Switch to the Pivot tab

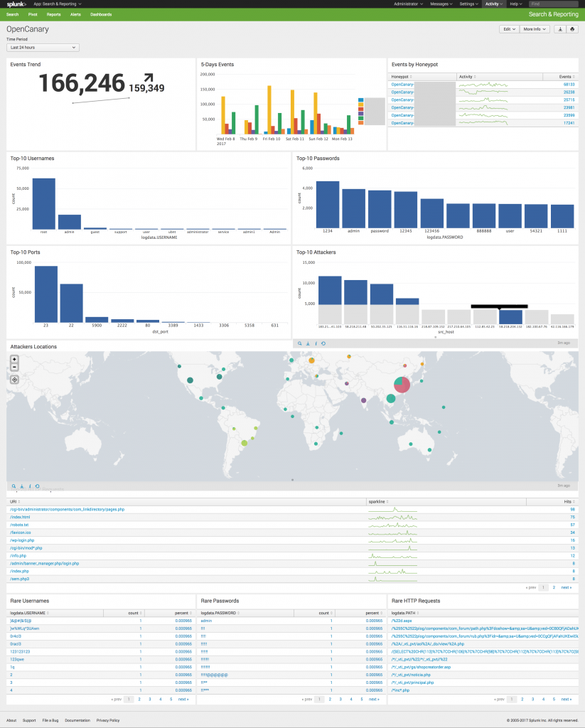[x=33, y=14]
